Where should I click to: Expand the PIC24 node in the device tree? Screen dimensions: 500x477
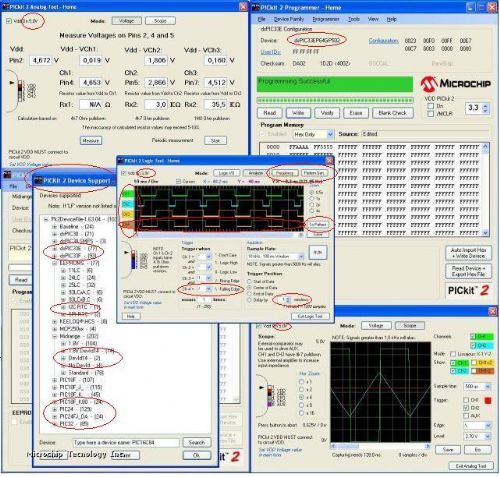pyautogui.click(x=54, y=409)
